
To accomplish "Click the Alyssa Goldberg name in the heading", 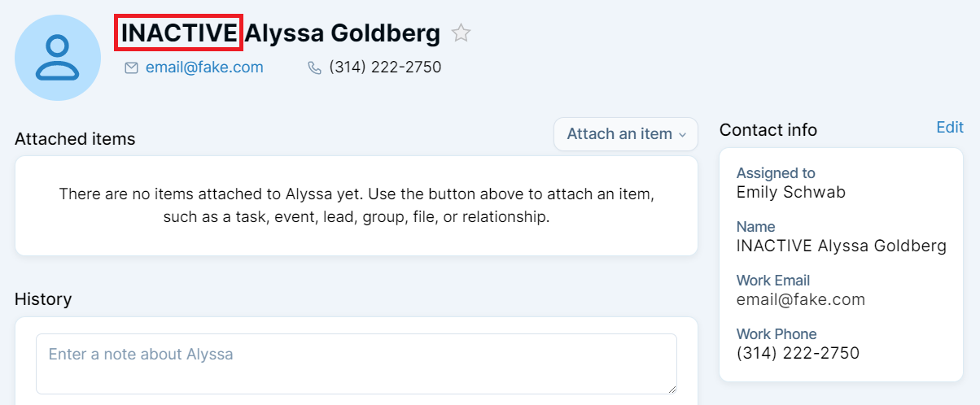I will click(343, 33).
